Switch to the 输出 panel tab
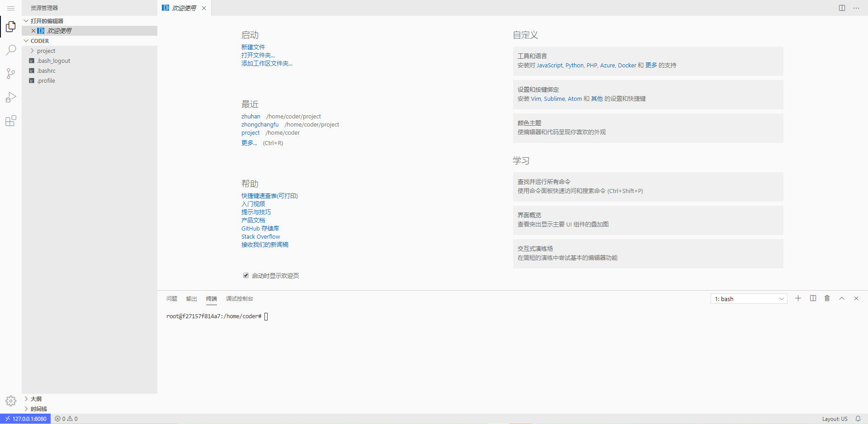The height and width of the screenshot is (424, 868). [191, 298]
